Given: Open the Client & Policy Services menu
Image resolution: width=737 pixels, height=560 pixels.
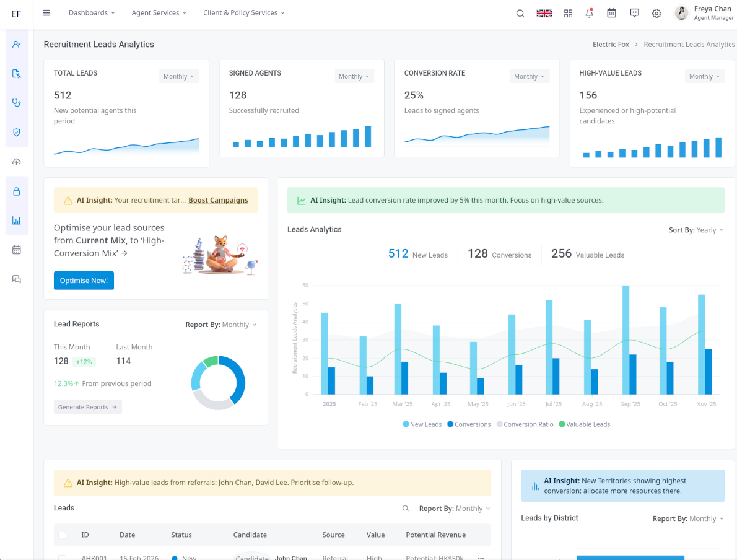Looking at the screenshot, I should click(244, 12).
